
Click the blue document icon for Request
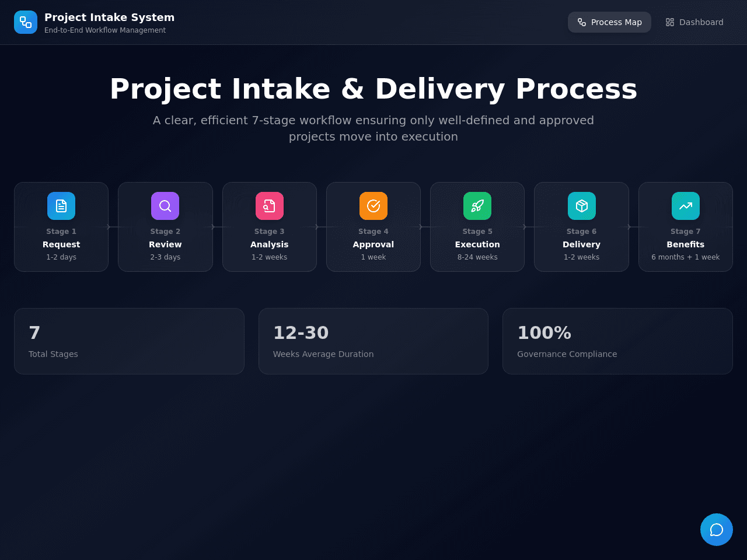pyautogui.click(x=61, y=206)
